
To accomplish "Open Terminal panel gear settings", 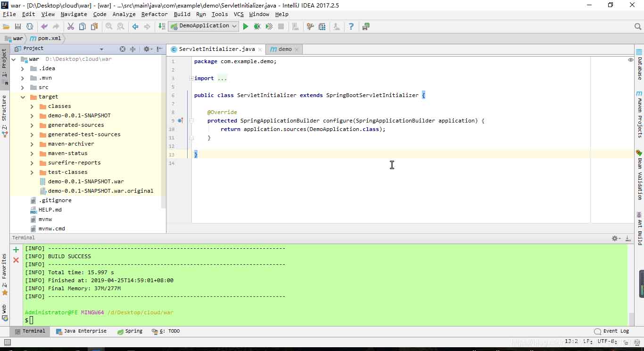I will pos(616,238).
